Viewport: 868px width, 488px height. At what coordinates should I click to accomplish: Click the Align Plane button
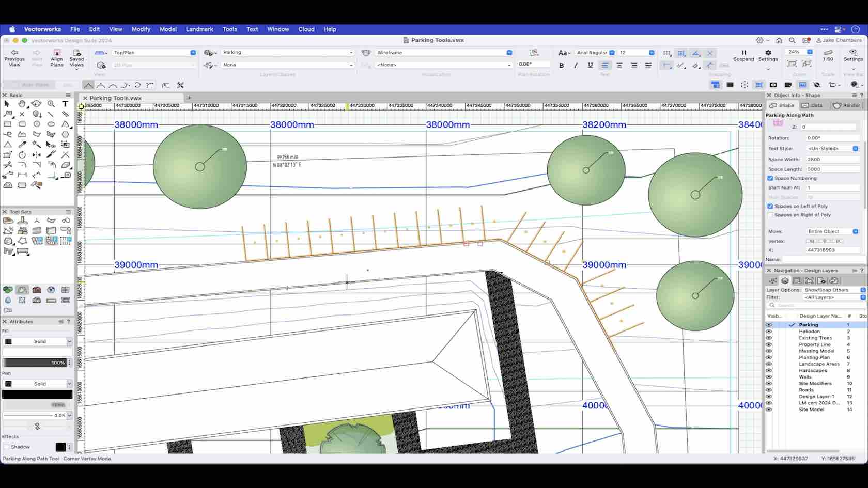click(x=57, y=58)
